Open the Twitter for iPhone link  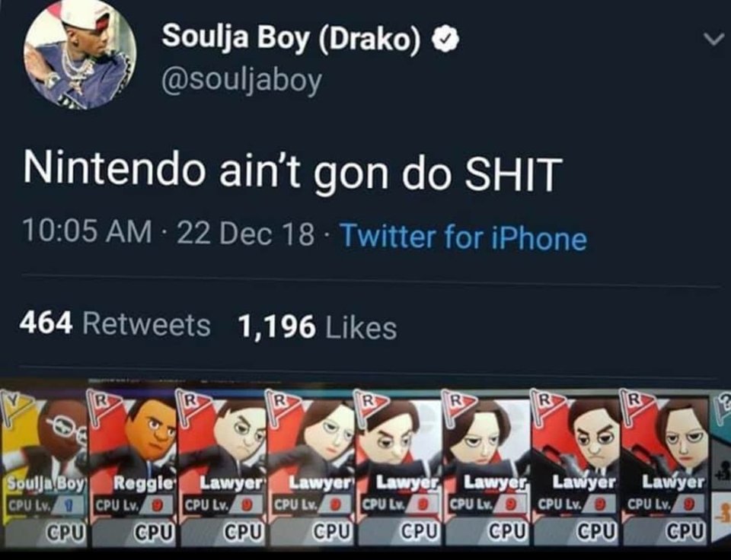[x=464, y=236]
